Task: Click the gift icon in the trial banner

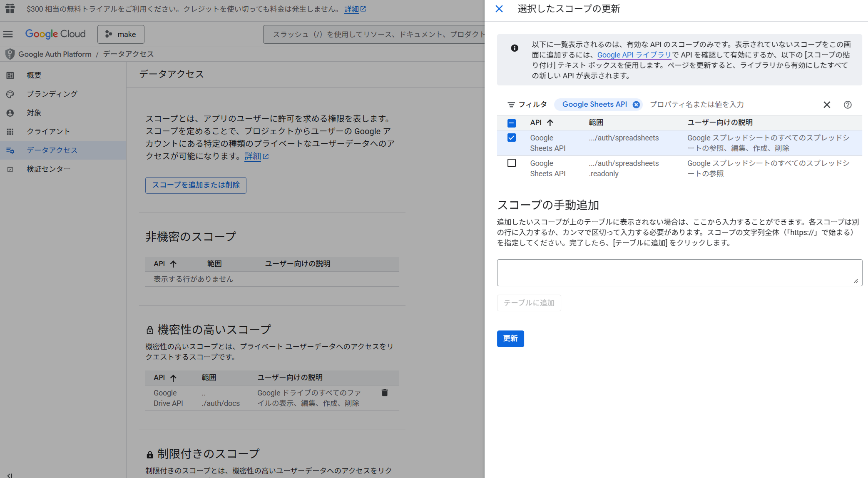Action: (x=10, y=8)
